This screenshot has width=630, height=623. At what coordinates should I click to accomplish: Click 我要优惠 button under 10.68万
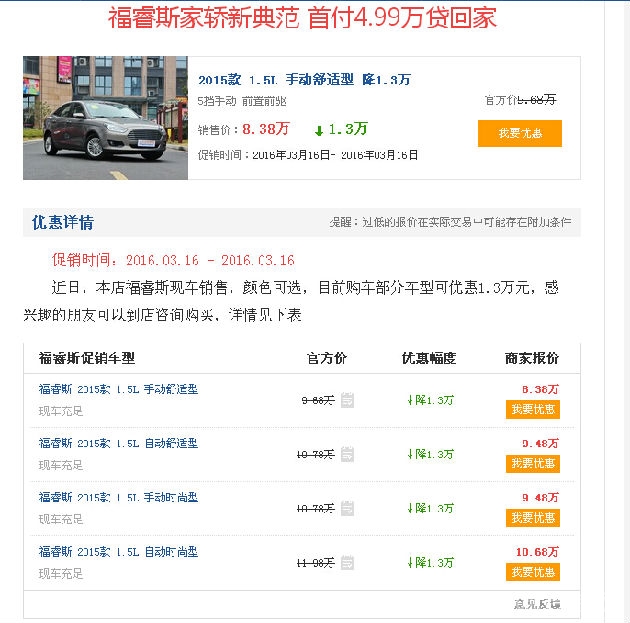(x=533, y=572)
